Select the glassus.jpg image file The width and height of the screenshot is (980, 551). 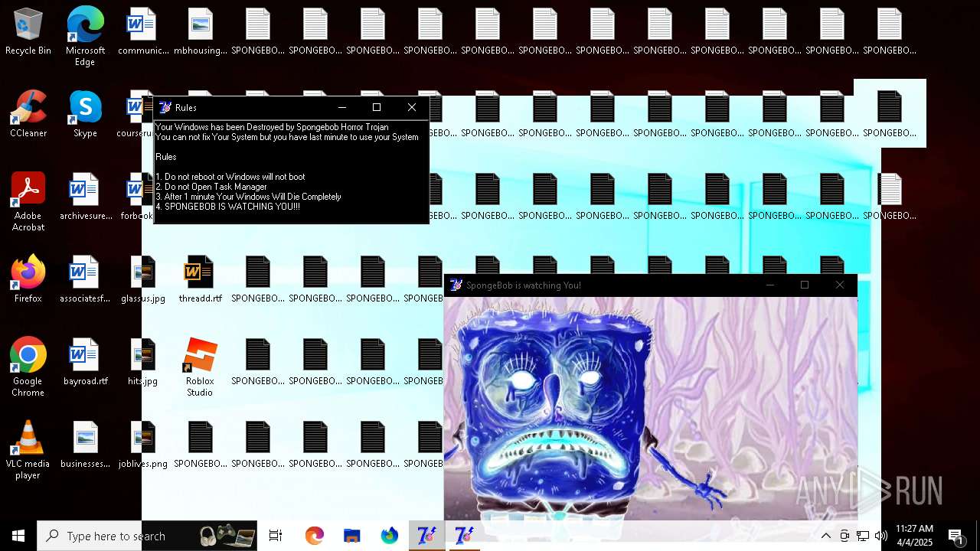click(x=143, y=280)
